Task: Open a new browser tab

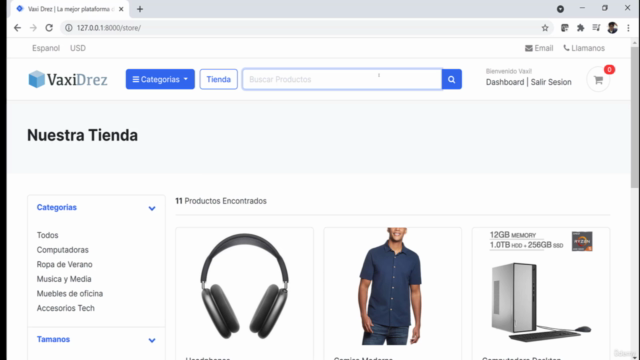Action: [x=140, y=9]
